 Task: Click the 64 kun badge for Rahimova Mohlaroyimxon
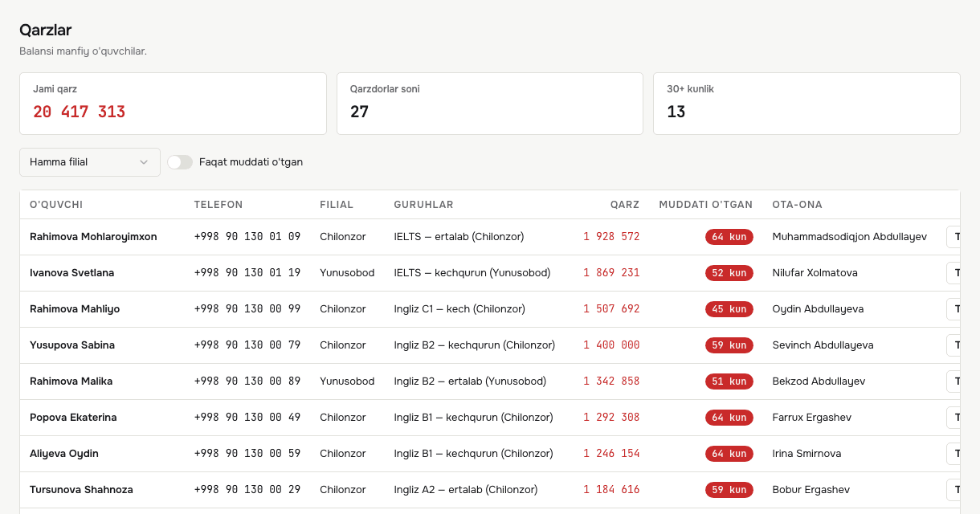pos(729,237)
